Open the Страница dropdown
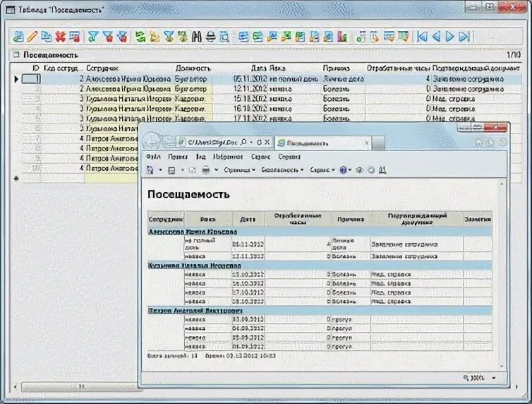The width and height of the screenshot is (532, 404). pos(239,170)
